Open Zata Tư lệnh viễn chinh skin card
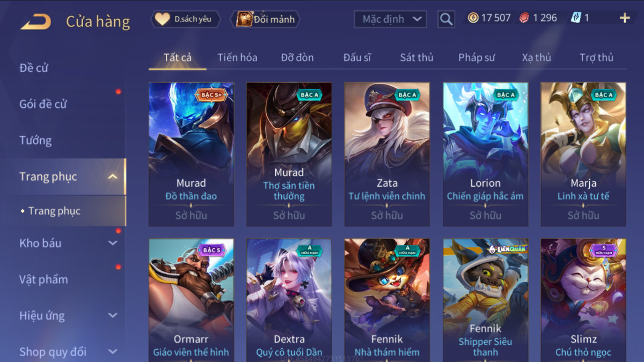Screen dimensions: 644x362 (387, 154)
